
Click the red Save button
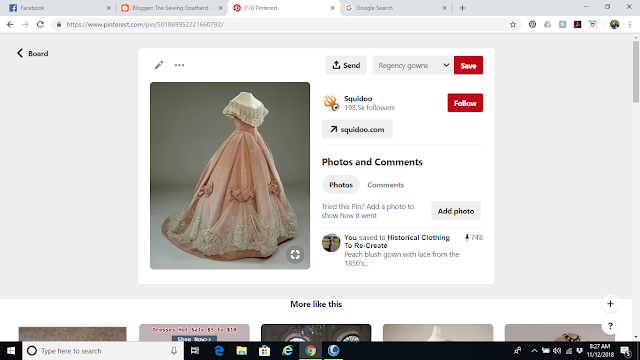[x=468, y=65]
